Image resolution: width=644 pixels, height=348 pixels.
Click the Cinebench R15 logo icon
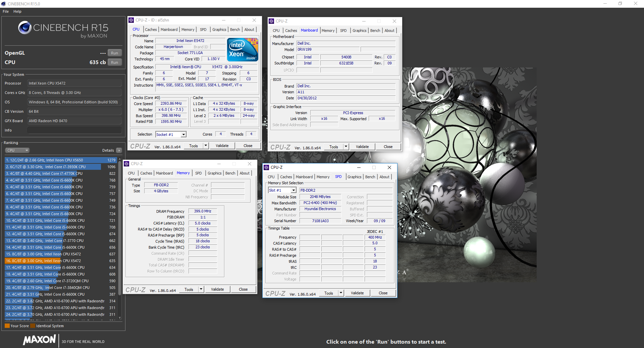click(x=25, y=28)
